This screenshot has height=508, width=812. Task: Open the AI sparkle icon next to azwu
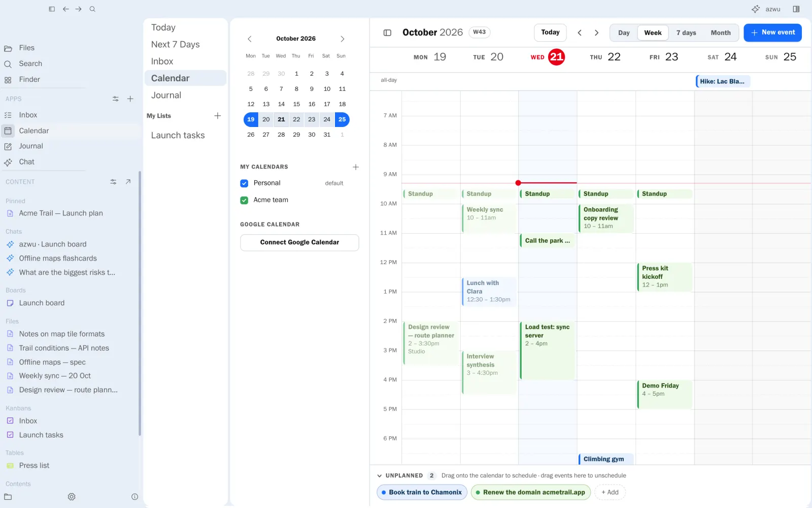pos(756,9)
